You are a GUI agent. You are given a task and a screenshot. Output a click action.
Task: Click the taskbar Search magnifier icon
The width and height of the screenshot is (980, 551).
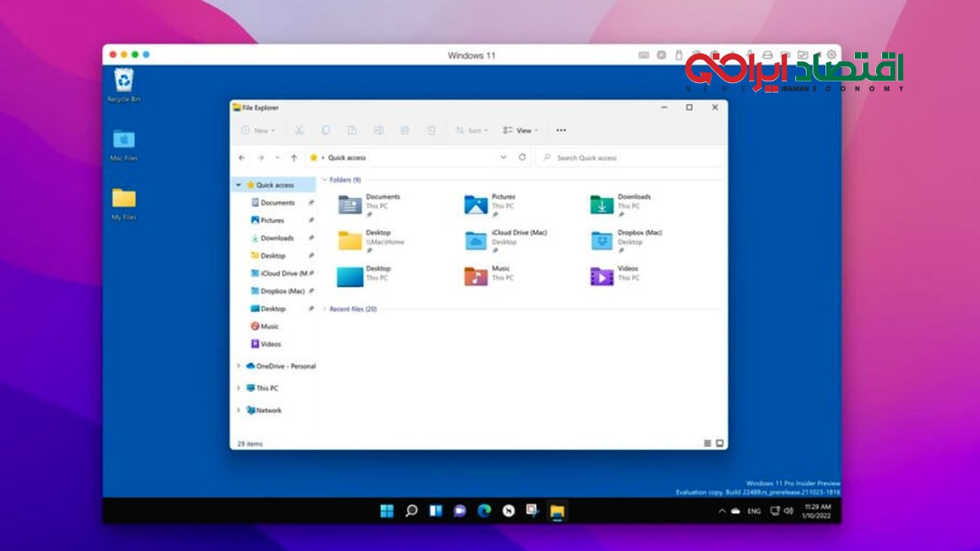pos(412,511)
